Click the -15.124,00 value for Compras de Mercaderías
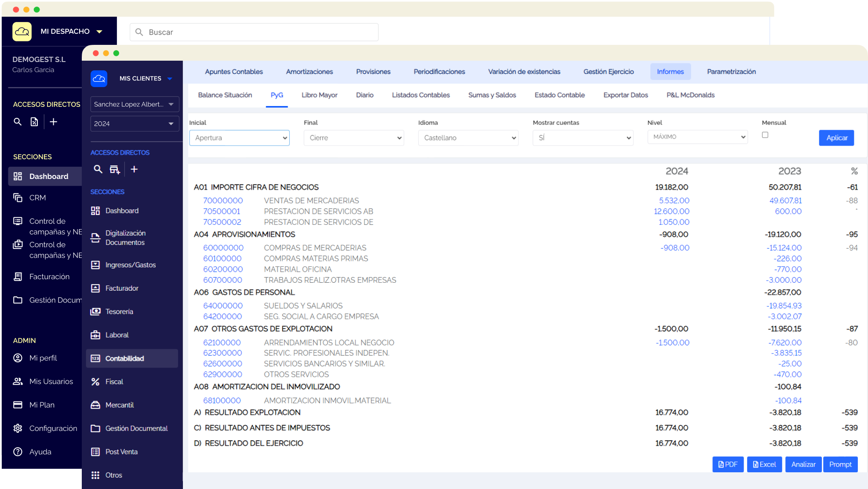The image size is (868, 489). click(784, 248)
